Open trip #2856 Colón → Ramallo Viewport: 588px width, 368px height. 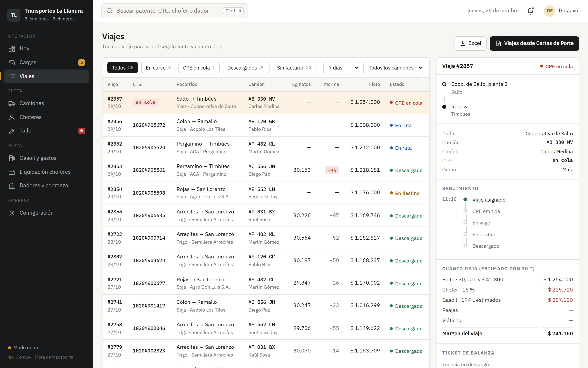(266, 125)
